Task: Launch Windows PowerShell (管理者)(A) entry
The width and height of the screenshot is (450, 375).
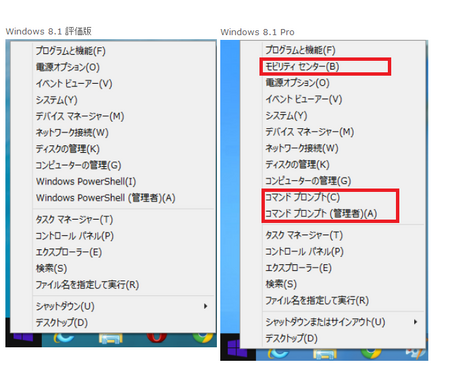Action: coord(113,198)
